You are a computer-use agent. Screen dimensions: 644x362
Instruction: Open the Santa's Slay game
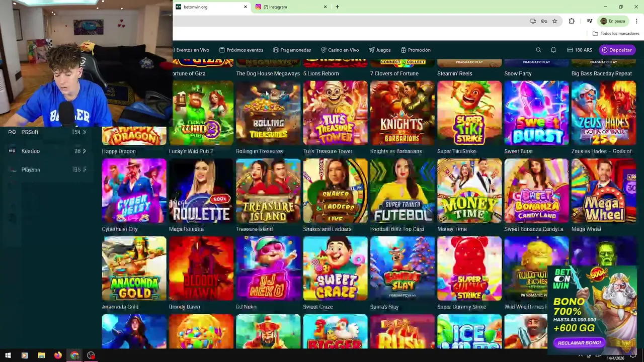point(403,268)
